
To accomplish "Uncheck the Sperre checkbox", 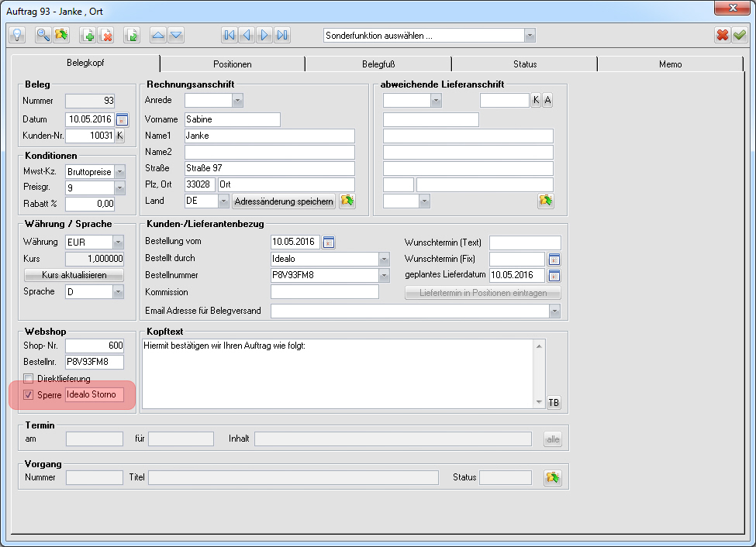I will pyautogui.click(x=29, y=395).
